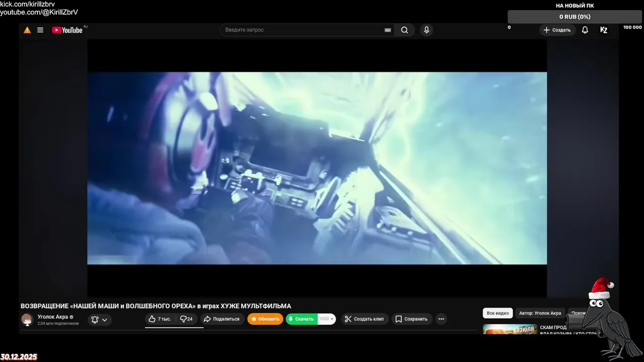Click the video player frame

[x=317, y=168]
